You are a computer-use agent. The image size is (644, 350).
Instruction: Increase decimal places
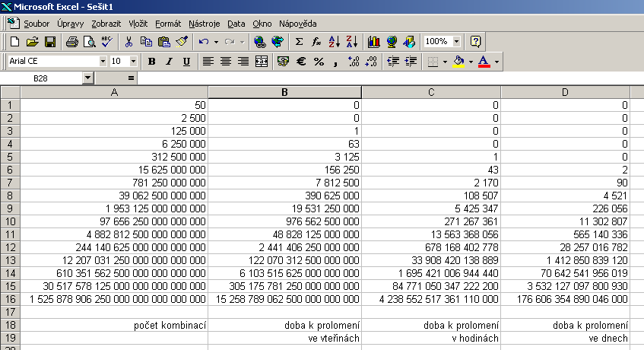pos(354,62)
